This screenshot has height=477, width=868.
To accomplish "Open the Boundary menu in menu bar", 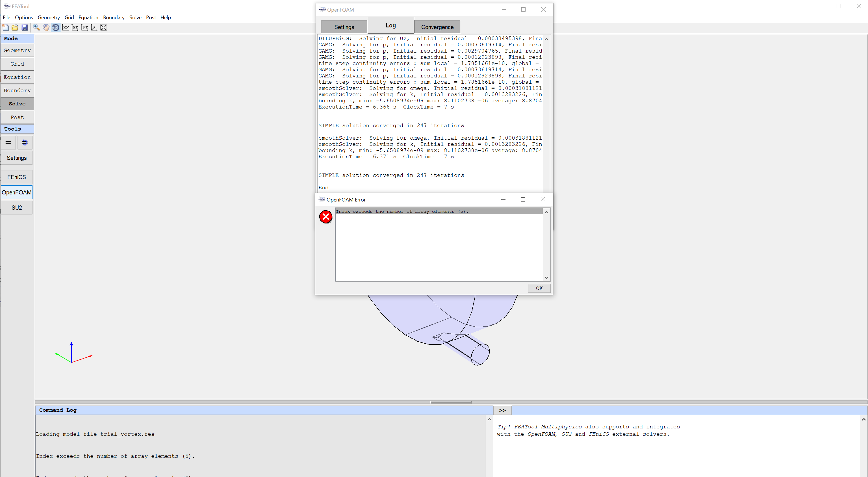I will click(x=113, y=17).
